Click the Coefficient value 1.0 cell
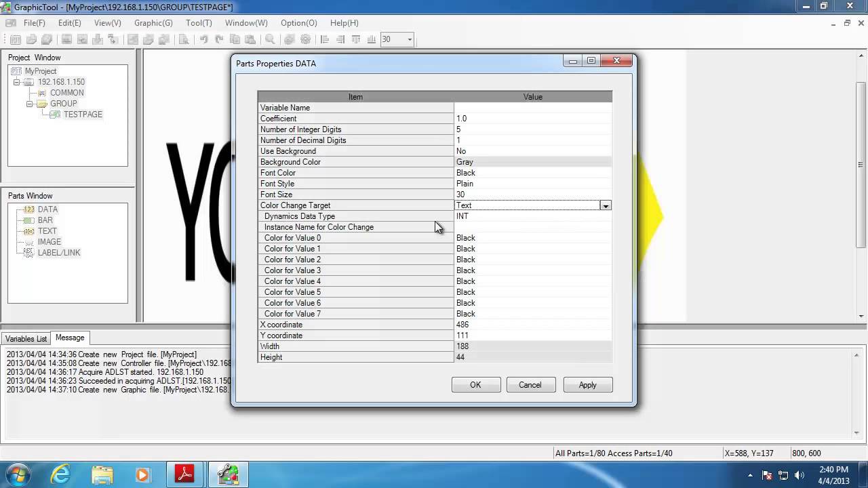 (x=533, y=119)
